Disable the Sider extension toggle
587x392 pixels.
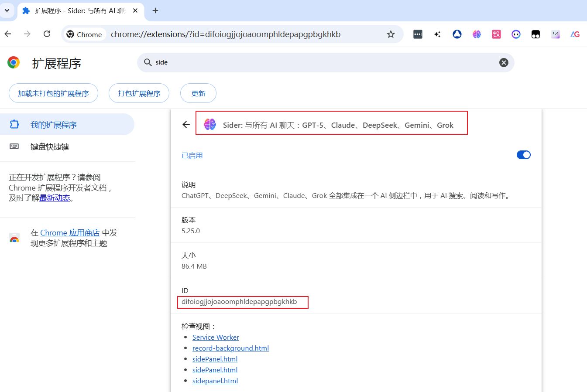[x=523, y=155]
